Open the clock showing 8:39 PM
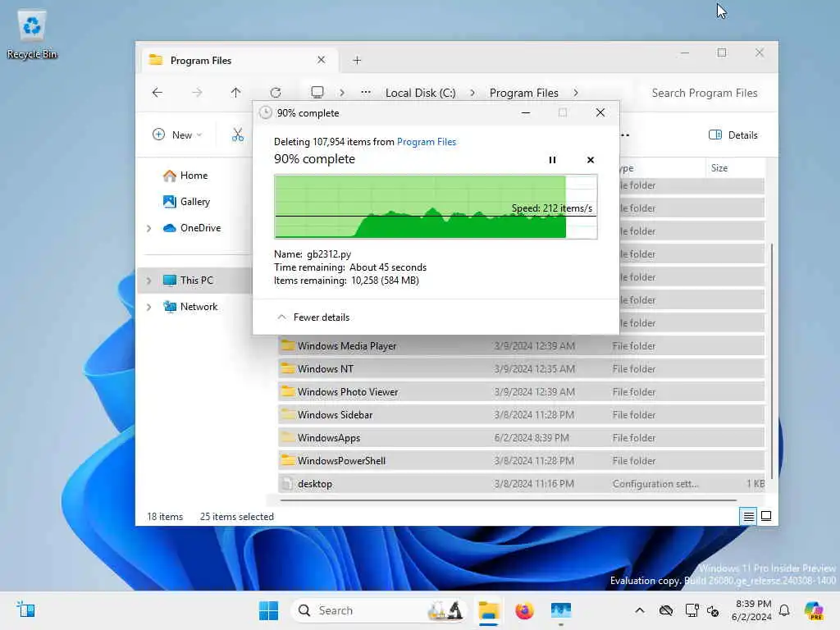 coord(751,610)
